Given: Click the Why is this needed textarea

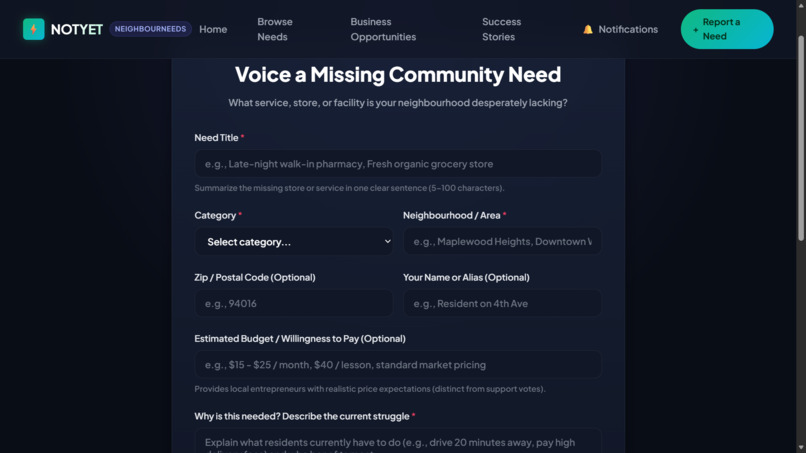Looking at the screenshot, I should pyautogui.click(x=398, y=441).
